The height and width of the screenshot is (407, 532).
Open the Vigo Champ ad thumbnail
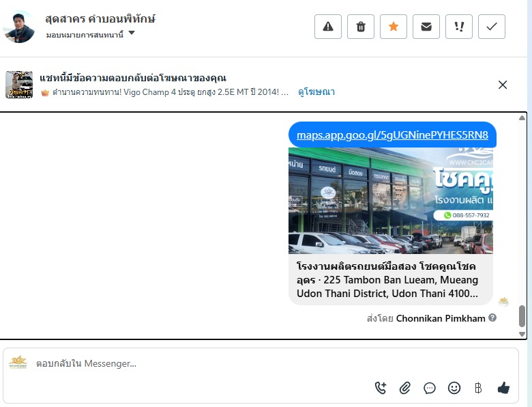19,85
